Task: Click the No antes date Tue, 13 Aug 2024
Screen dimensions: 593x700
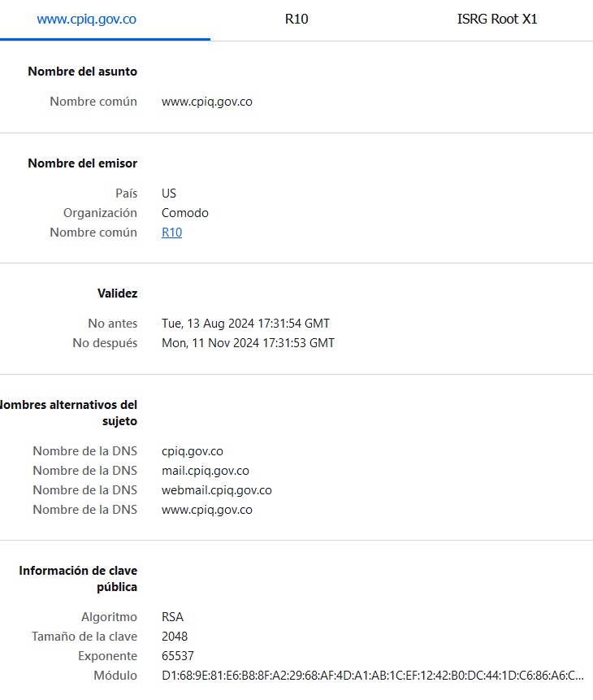Action: pos(245,324)
